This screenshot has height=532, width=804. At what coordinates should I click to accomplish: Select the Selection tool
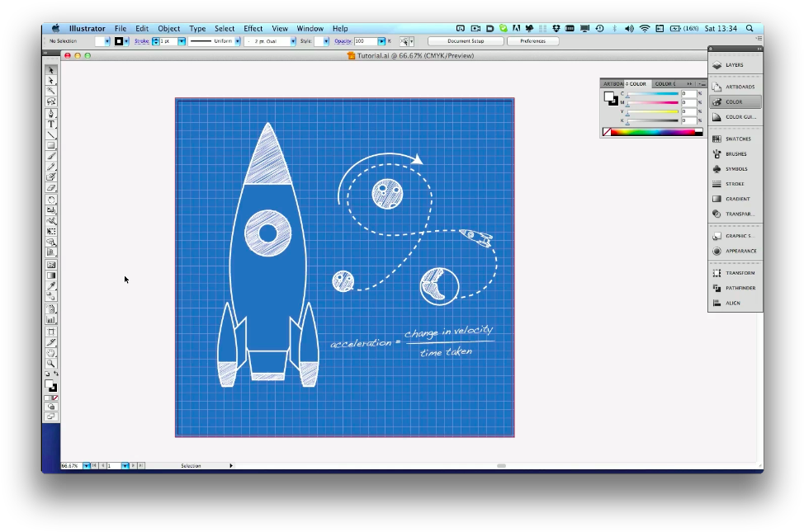pyautogui.click(x=50, y=70)
